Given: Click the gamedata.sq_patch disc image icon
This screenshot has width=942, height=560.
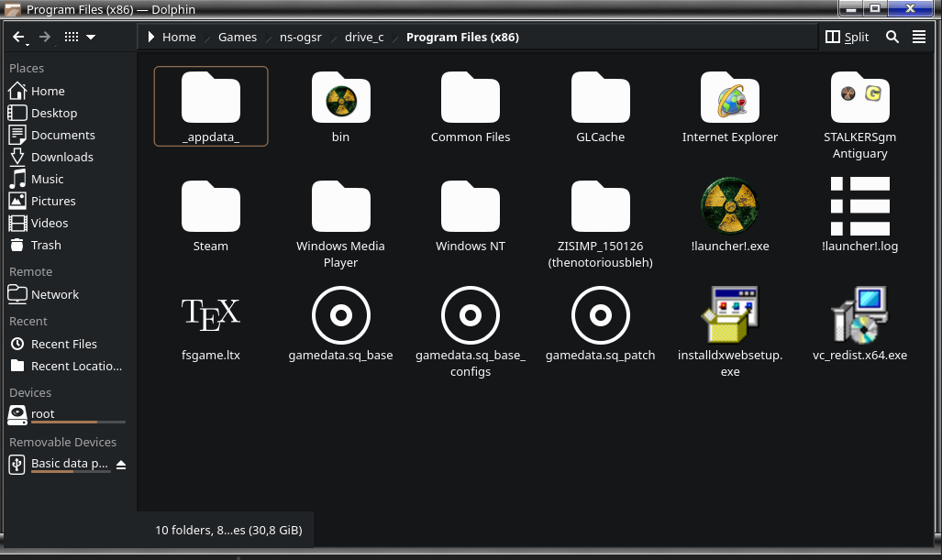Looking at the screenshot, I should (600, 315).
